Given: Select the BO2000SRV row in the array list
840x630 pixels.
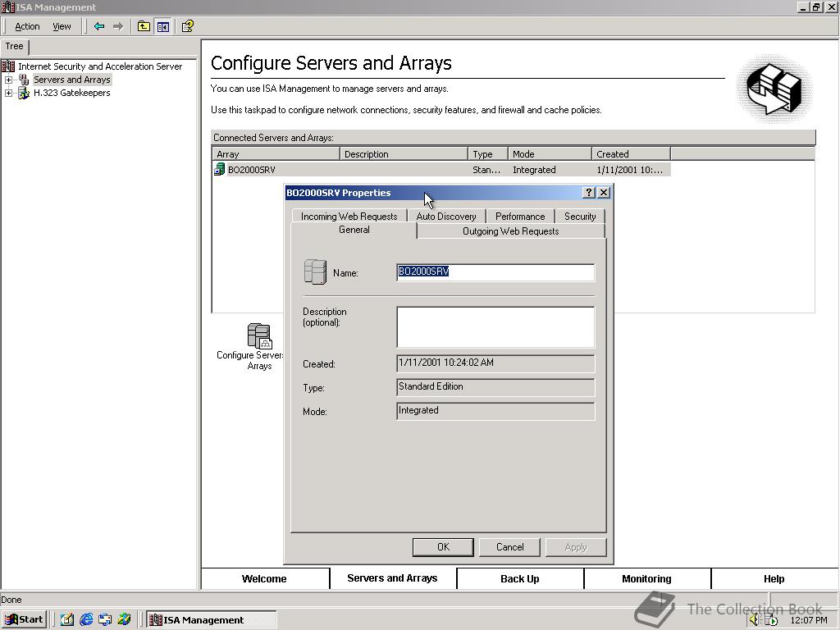Looking at the screenshot, I should pos(441,170).
